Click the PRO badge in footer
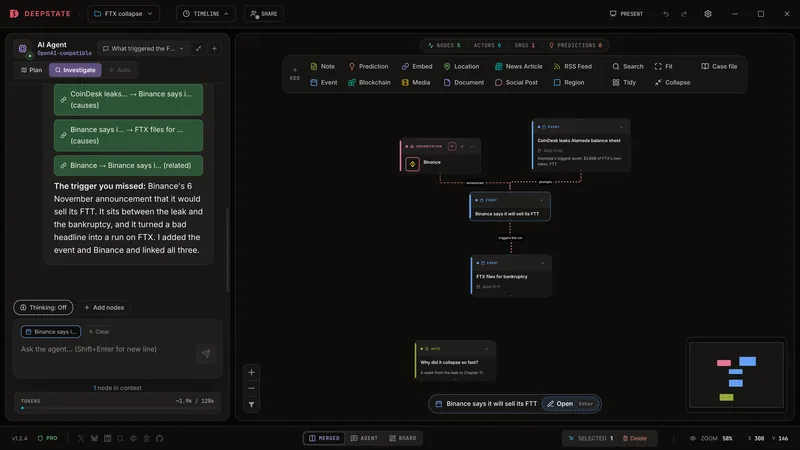 pyautogui.click(x=47, y=438)
